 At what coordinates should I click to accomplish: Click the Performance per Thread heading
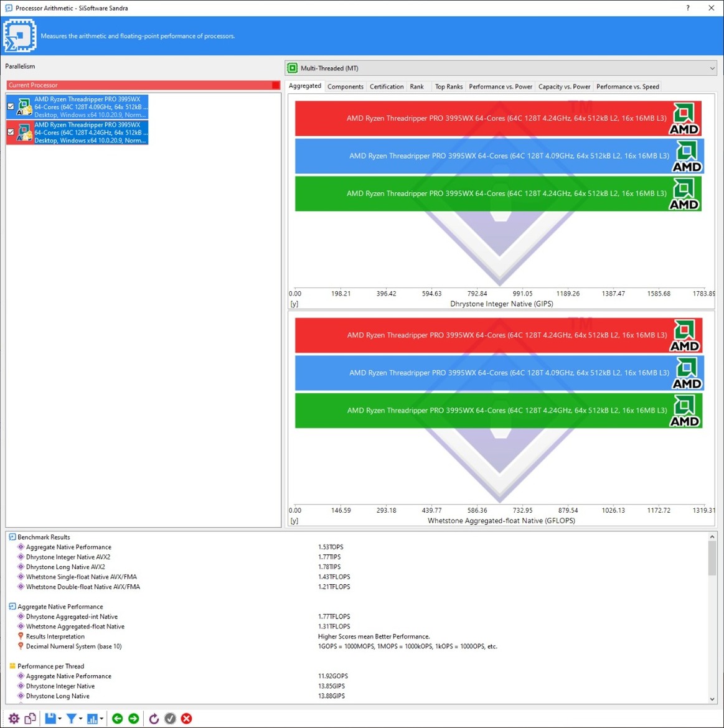click(50, 666)
